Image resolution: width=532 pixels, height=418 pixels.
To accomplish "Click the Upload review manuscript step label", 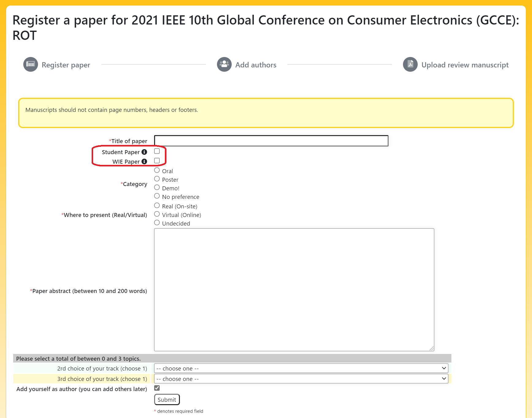I will (465, 65).
